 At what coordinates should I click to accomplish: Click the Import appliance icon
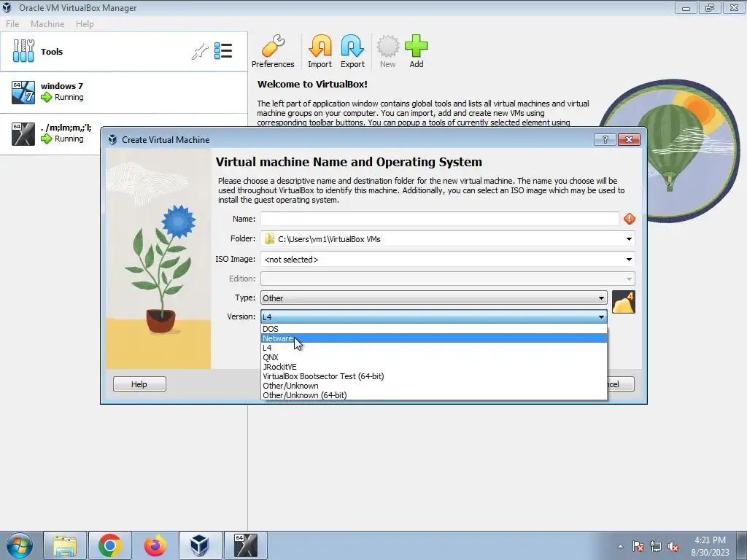coord(320,52)
